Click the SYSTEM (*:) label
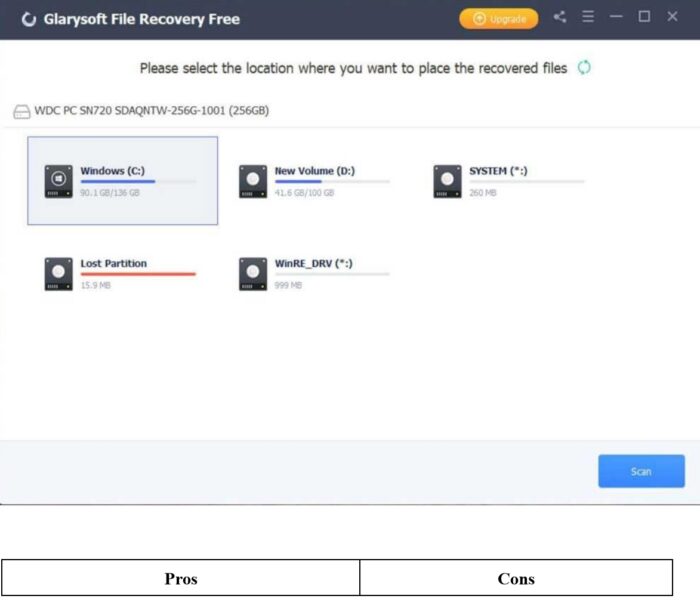700x602 pixels. pos(498,171)
